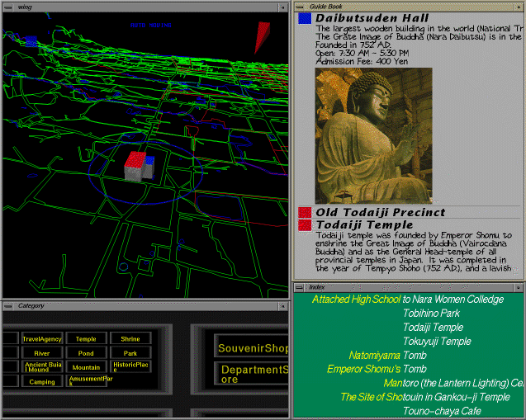
Task: Select the Mountain category button
Action: 86,367
